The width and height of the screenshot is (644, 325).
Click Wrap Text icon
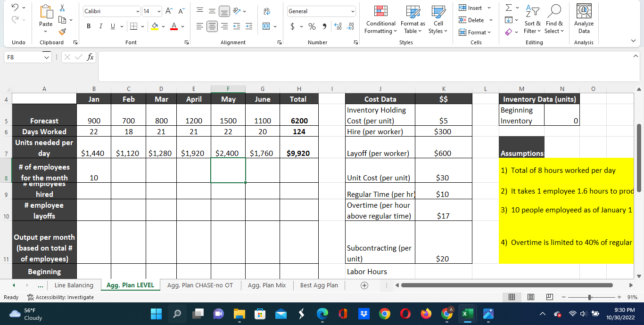pos(266,11)
